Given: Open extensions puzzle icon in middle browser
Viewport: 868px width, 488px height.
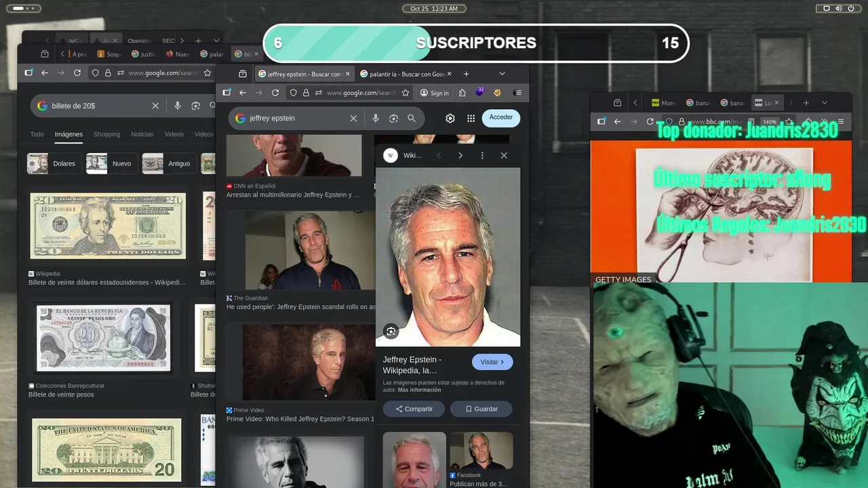Looking at the screenshot, I should [x=462, y=93].
